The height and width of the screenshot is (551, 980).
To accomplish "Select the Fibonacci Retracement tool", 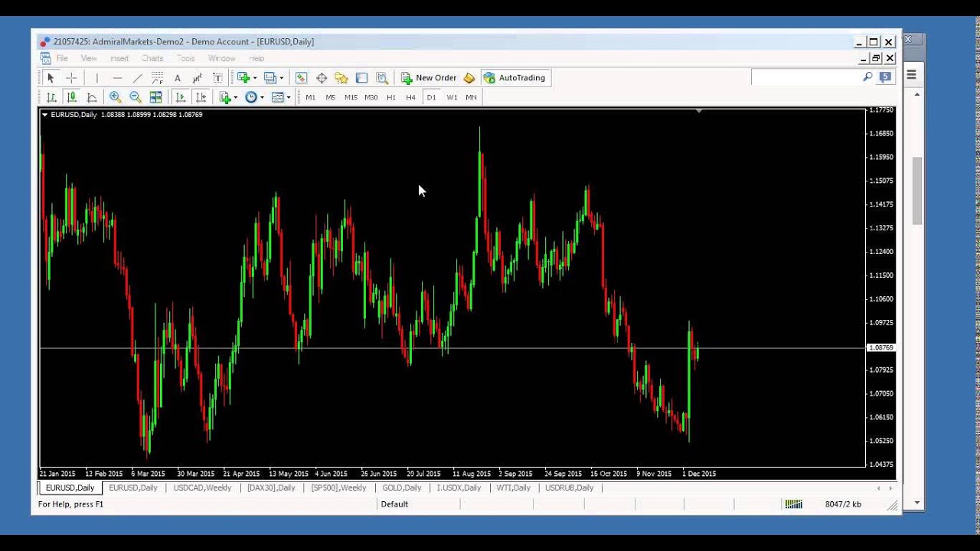I will pos(157,78).
